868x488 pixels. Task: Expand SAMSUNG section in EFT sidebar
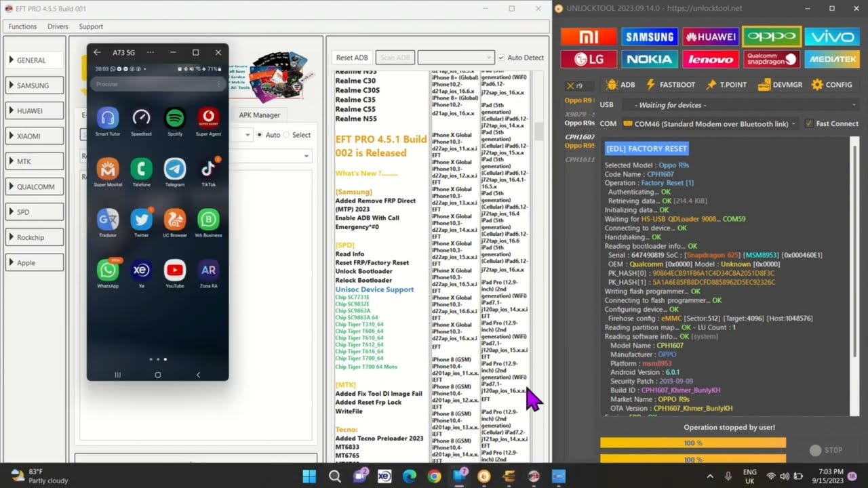coord(35,85)
